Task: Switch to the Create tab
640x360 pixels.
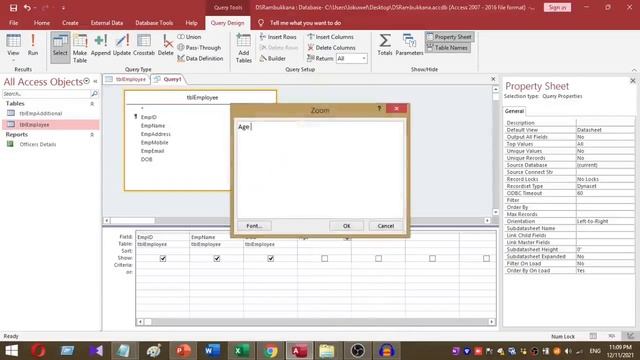Action: pos(70,23)
